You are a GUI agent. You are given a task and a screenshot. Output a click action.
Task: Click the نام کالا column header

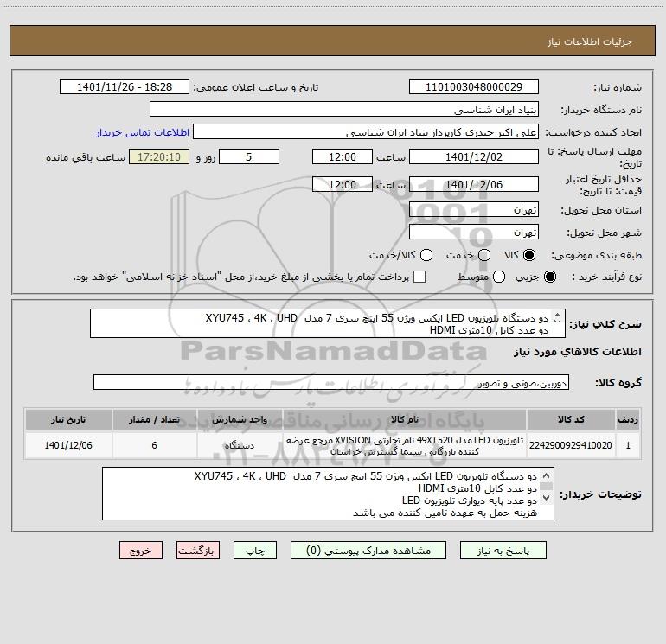pyautogui.click(x=405, y=419)
